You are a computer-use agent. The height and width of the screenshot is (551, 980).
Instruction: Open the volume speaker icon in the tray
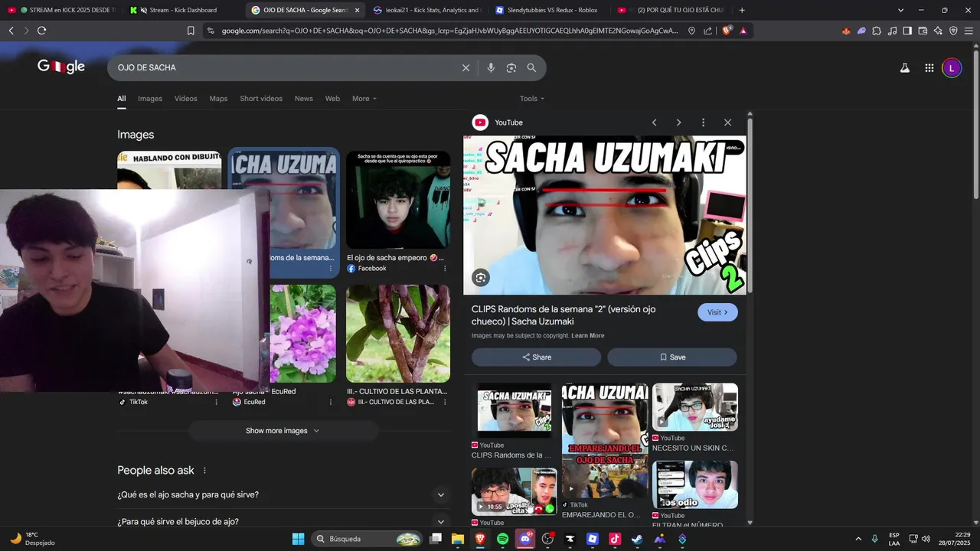926,539
